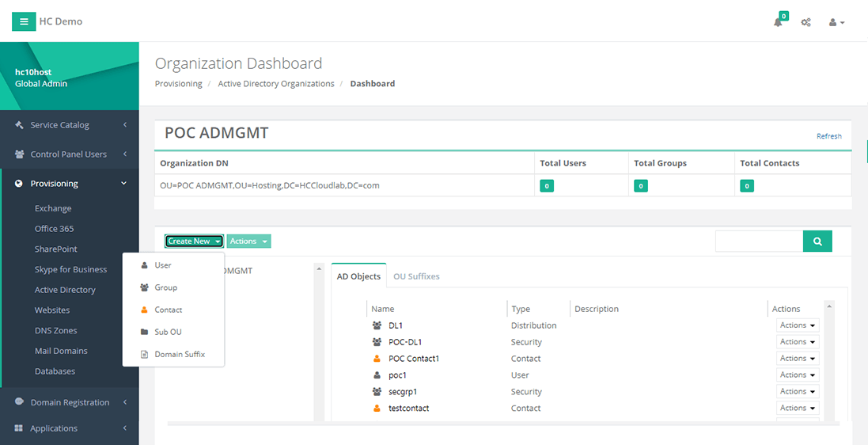Viewport: 868px width, 445px height.
Task: Click the Provisioning breadcrumb link
Action: click(178, 84)
